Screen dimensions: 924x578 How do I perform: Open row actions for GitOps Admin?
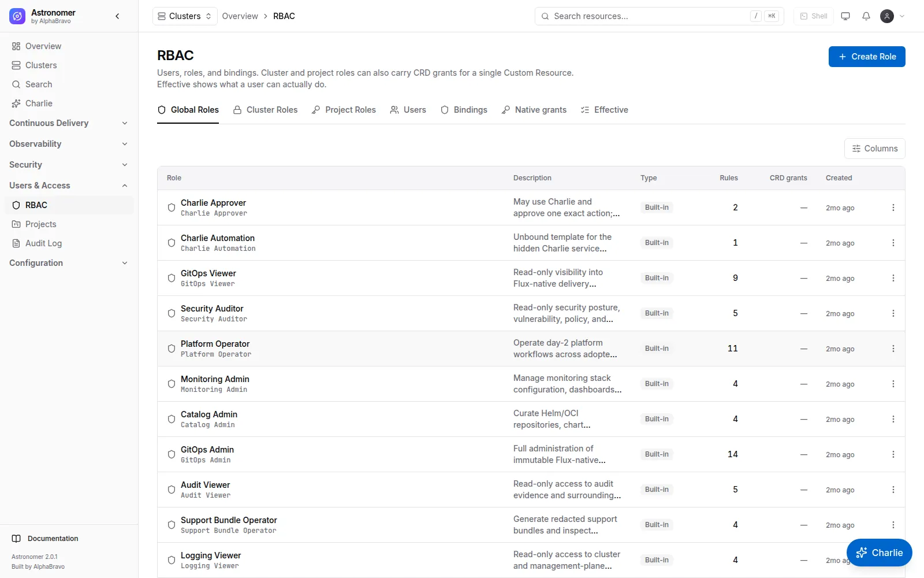pos(893,454)
